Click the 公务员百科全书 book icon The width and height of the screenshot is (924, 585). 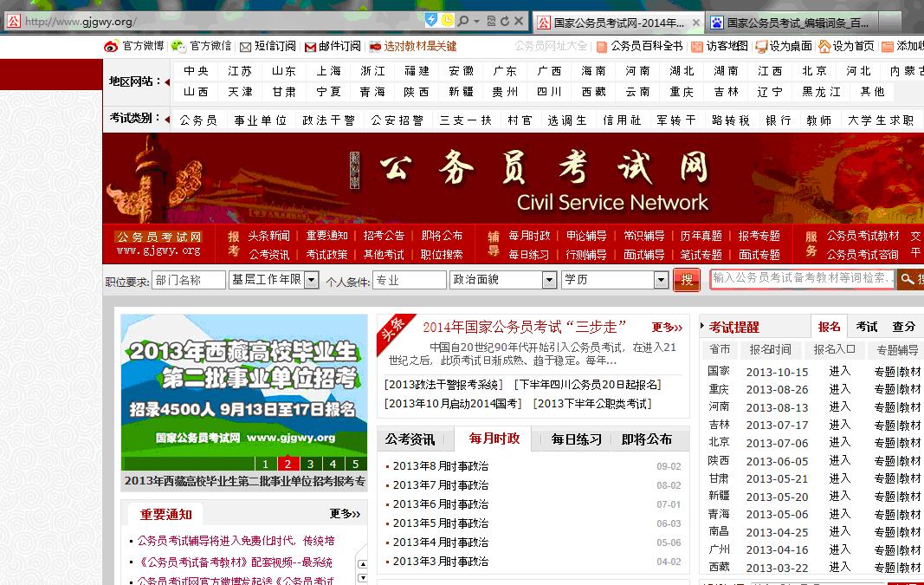click(601, 46)
